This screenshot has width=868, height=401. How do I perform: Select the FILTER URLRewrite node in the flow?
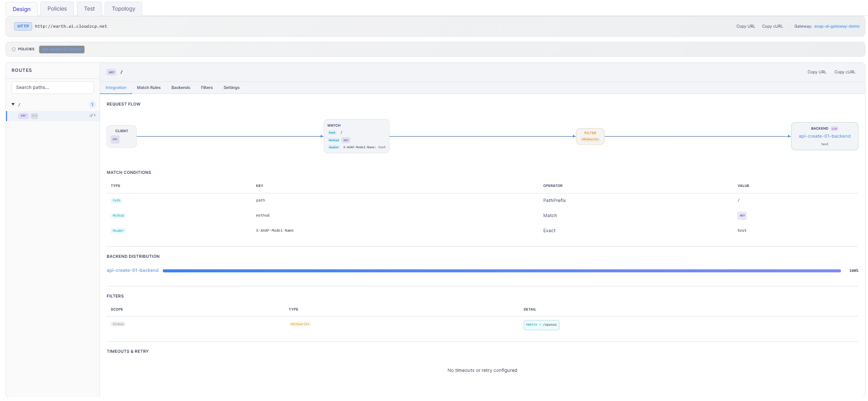point(590,136)
